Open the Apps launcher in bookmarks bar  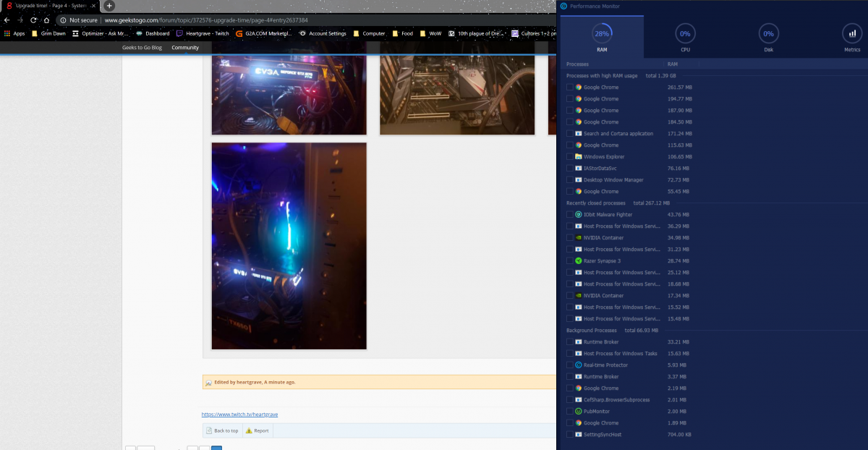(14, 33)
